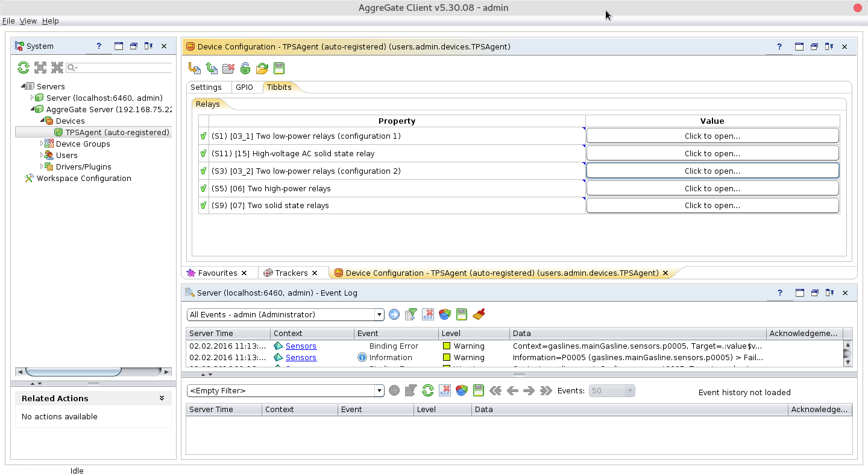Click the open folder icon in Device Configuration toolbar

click(262, 68)
